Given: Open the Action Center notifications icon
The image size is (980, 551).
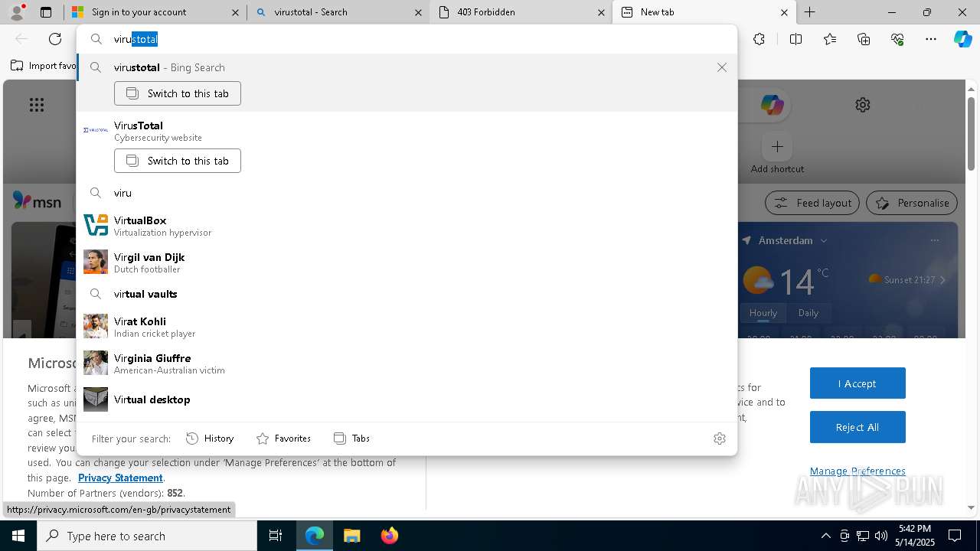Looking at the screenshot, I should click(x=955, y=536).
